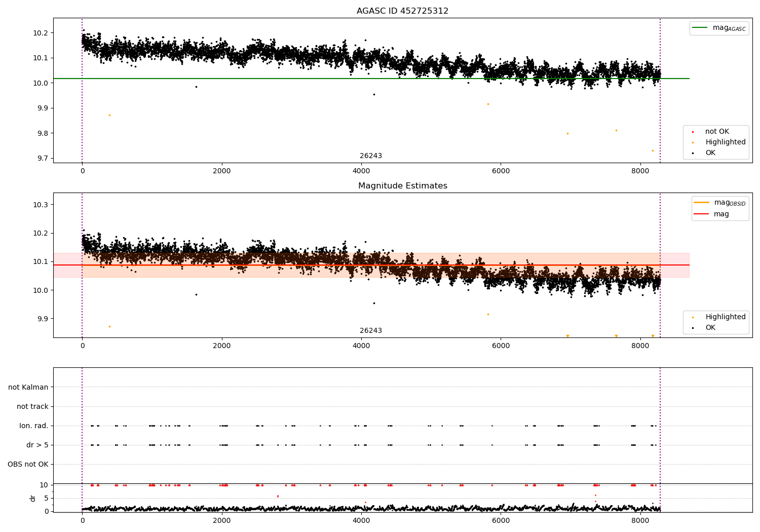This screenshot has width=760, height=532.
Task: Click the lowest orange point near 9.73 in top plot
Action: 653,150
